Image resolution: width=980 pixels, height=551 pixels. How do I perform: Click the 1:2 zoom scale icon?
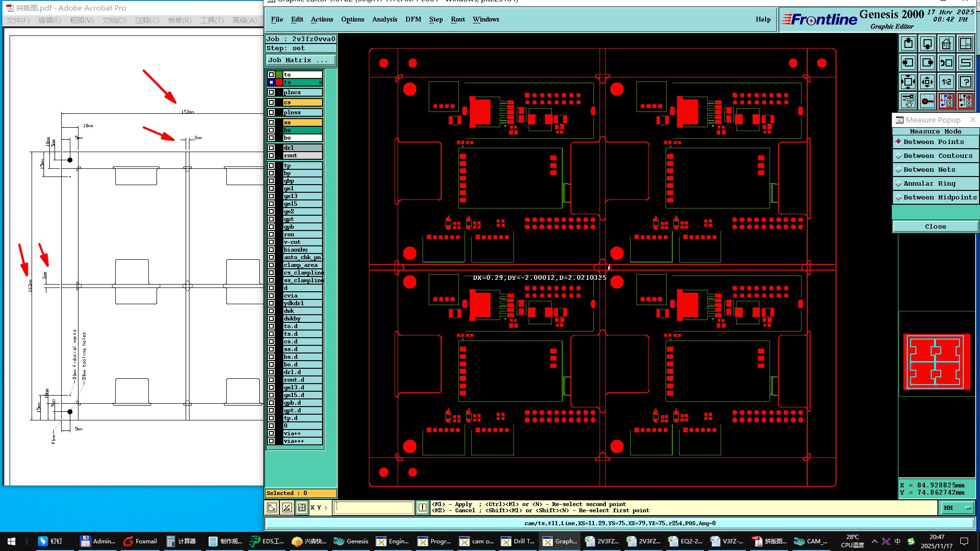(x=946, y=82)
